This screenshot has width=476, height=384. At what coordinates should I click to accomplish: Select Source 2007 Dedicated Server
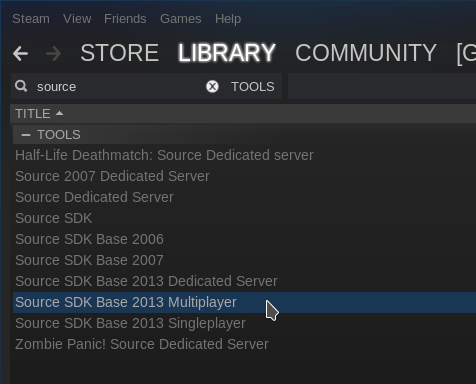tap(244, 176)
